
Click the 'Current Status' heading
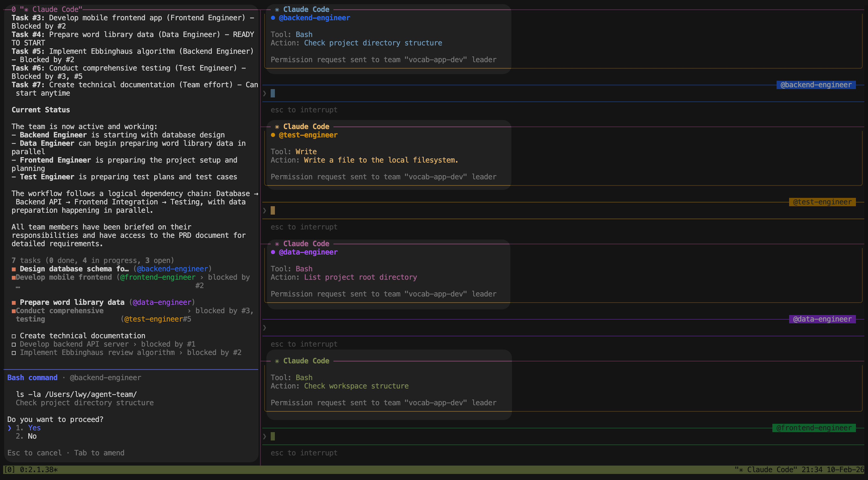[x=41, y=110]
